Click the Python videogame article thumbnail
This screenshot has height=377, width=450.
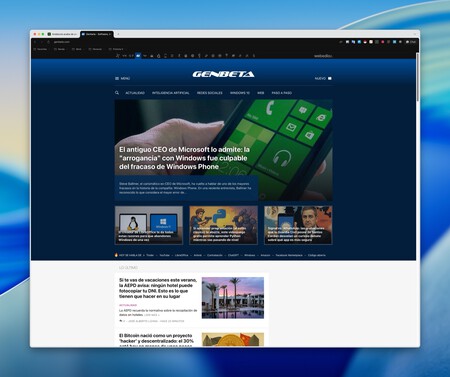(223, 225)
